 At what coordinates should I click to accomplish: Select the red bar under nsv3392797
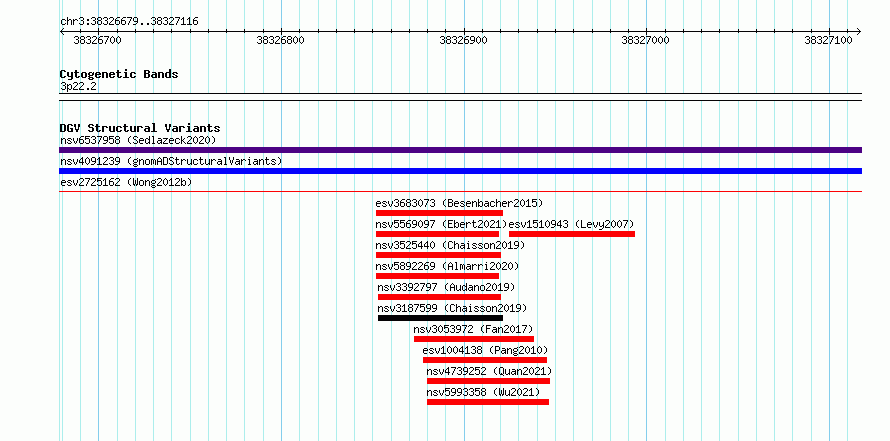[439, 297]
